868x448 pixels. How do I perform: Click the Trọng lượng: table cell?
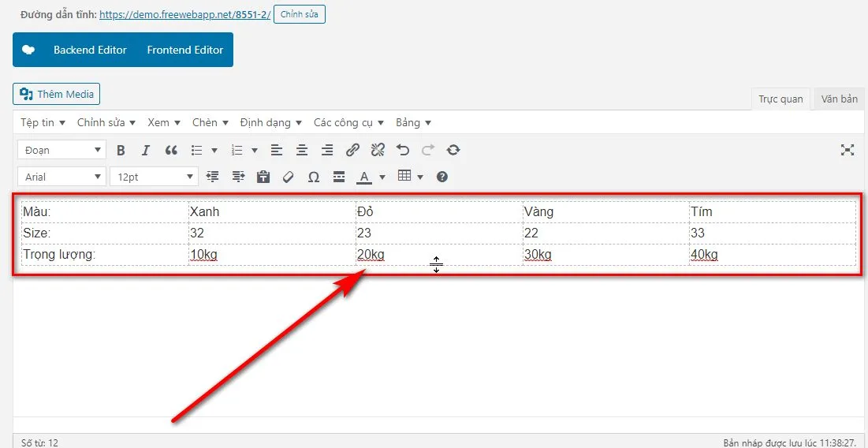[x=105, y=255]
